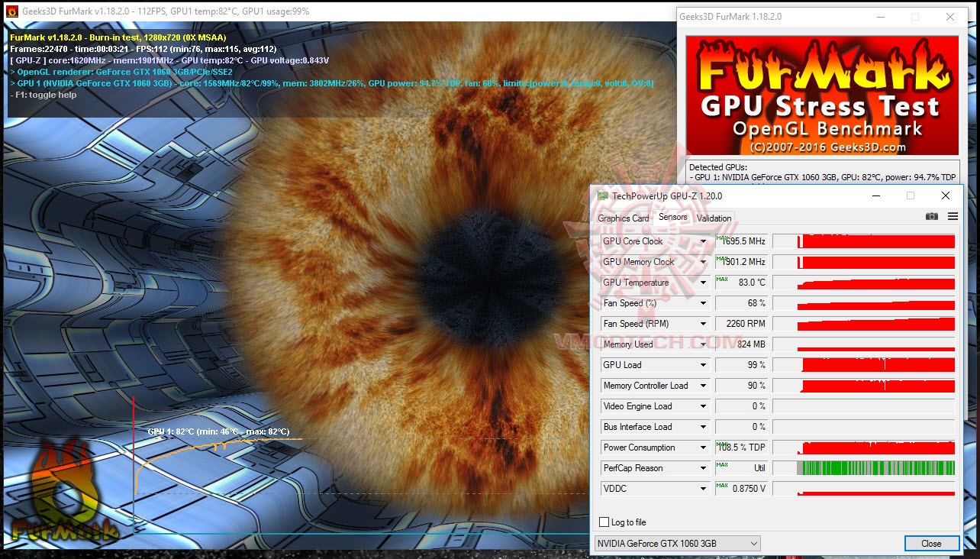The height and width of the screenshot is (559, 980).
Task: Open the Memory Used sensor dropdown
Action: tap(704, 344)
